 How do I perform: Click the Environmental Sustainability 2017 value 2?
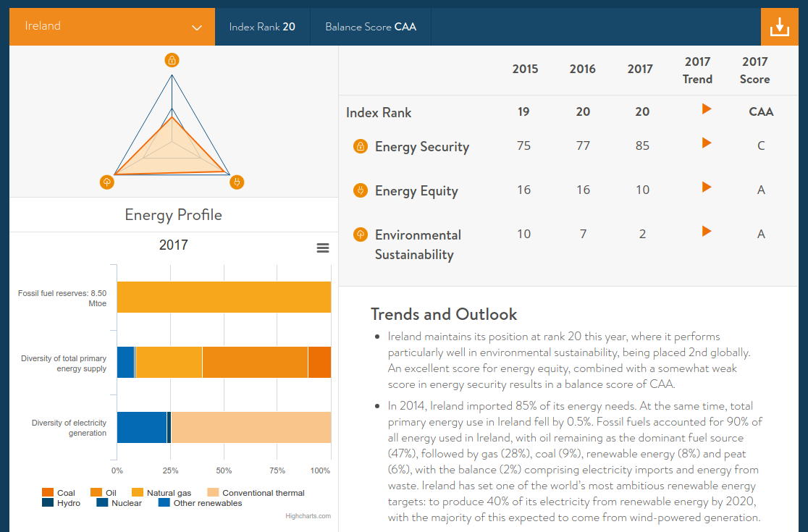coord(642,235)
